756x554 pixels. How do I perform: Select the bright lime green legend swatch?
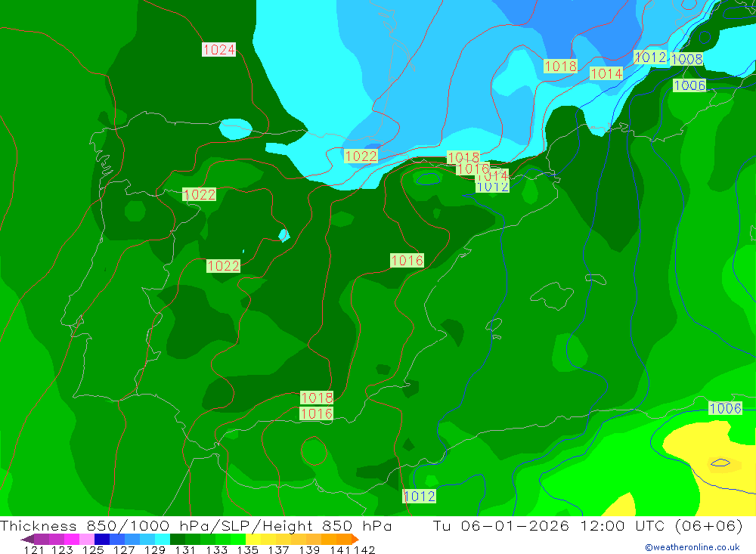pos(238,539)
